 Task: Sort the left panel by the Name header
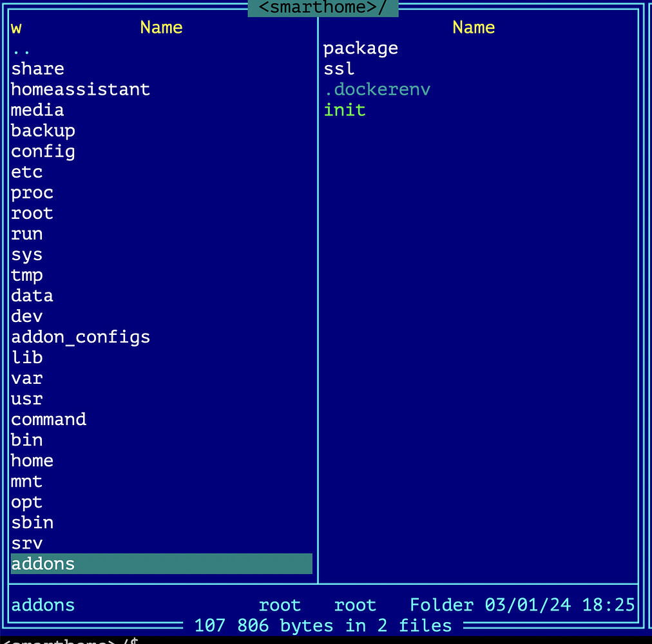coord(160,27)
